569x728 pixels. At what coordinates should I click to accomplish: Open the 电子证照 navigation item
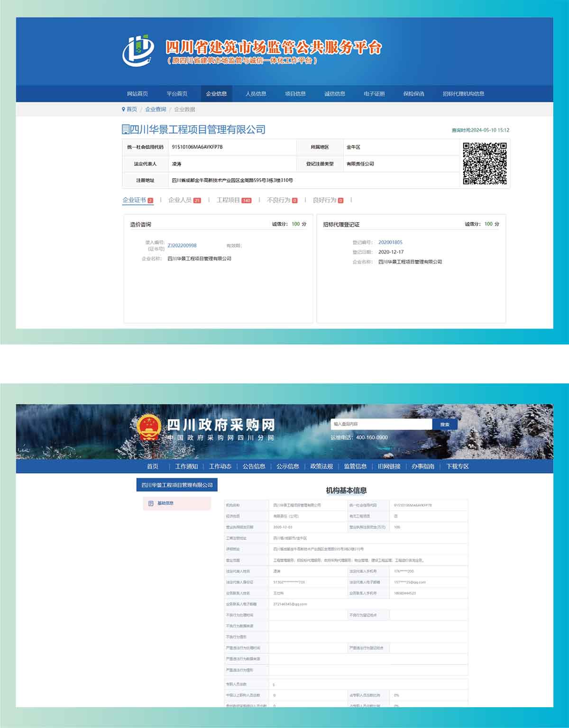pyautogui.click(x=374, y=94)
